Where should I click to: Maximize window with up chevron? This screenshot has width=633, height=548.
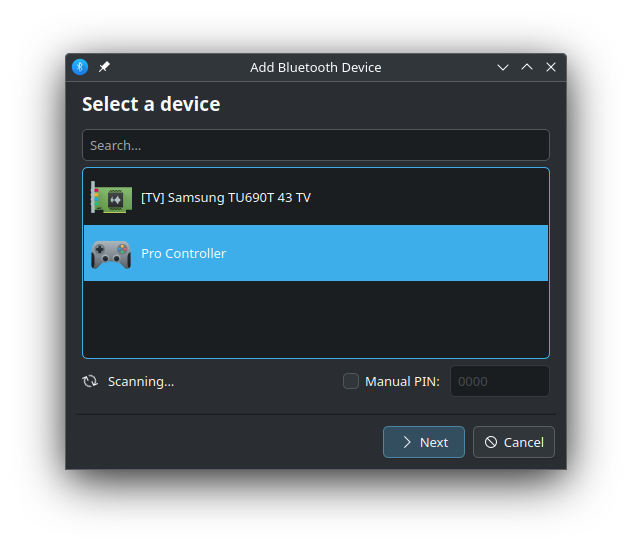pyautogui.click(x=527, y=67)
